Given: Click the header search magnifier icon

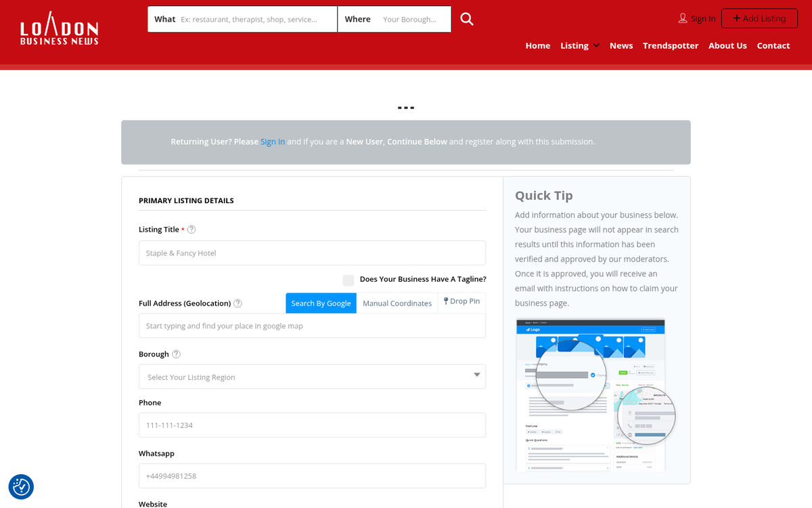Looking at the screenshot, I should (x=467, y=18).
